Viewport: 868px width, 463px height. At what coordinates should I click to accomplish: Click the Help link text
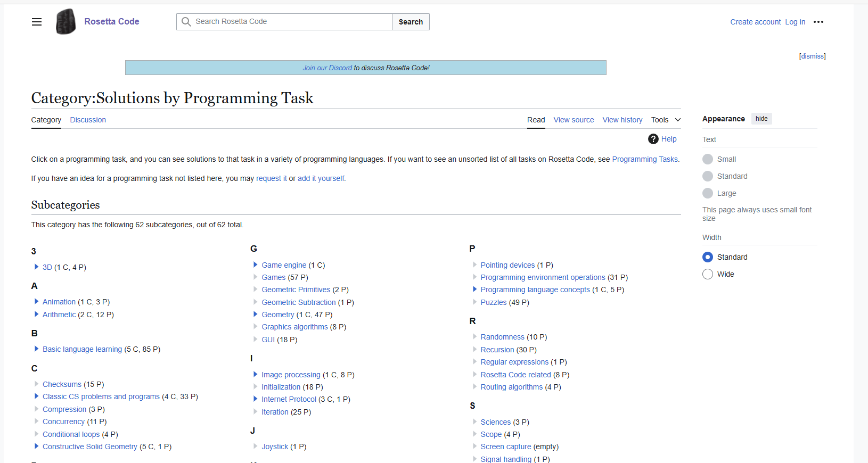(x=669, y=139)
